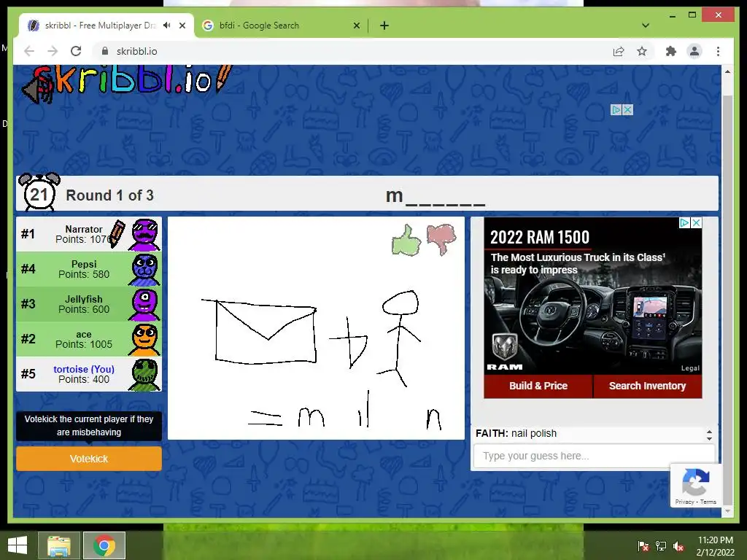Select player Jellyfish in the list

click(x=89, y=304)
